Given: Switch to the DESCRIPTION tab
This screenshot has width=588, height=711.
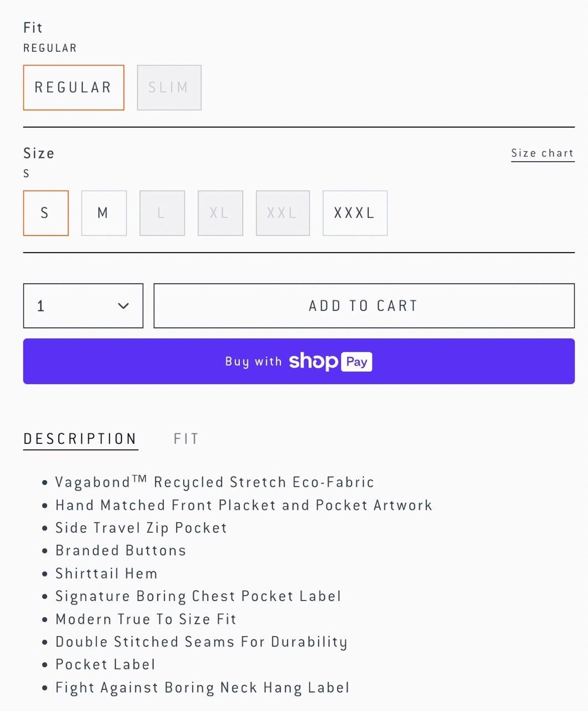Looking at the screenshot, I should (x=81, y=439).
